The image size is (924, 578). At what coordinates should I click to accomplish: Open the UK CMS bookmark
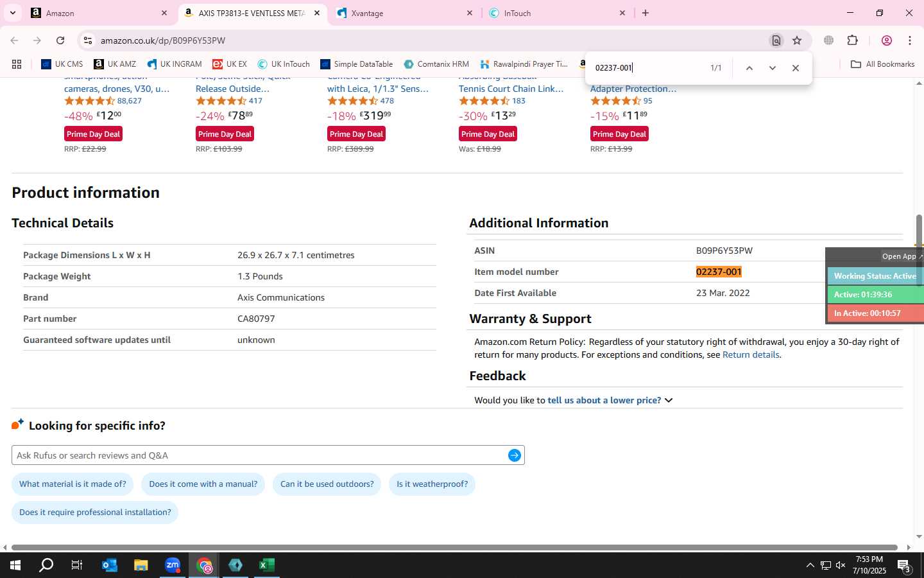click(62, 64)
